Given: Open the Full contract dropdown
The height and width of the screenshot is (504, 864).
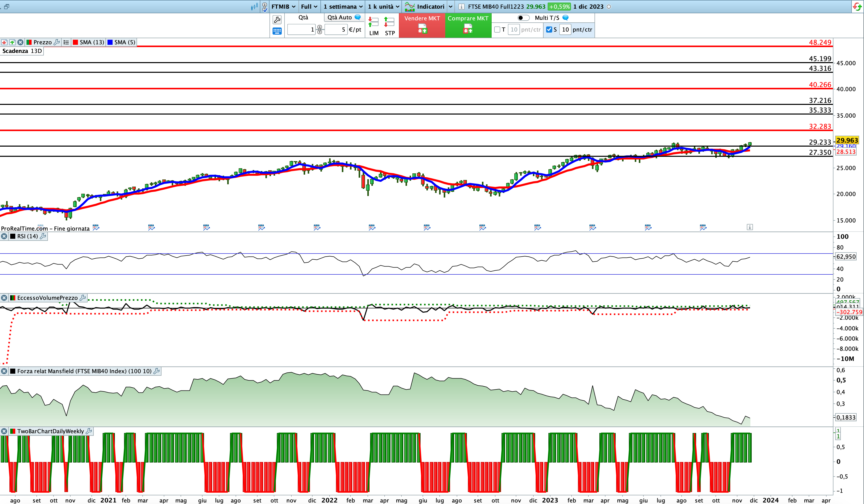Looking at the screenshot, I should tap(309, 7).
